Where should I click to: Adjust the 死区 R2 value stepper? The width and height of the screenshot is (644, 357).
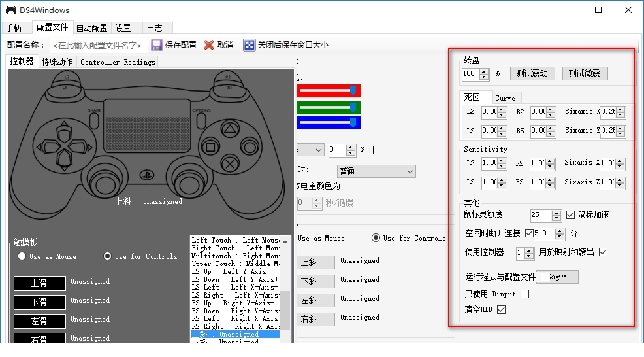click(551, 112)
